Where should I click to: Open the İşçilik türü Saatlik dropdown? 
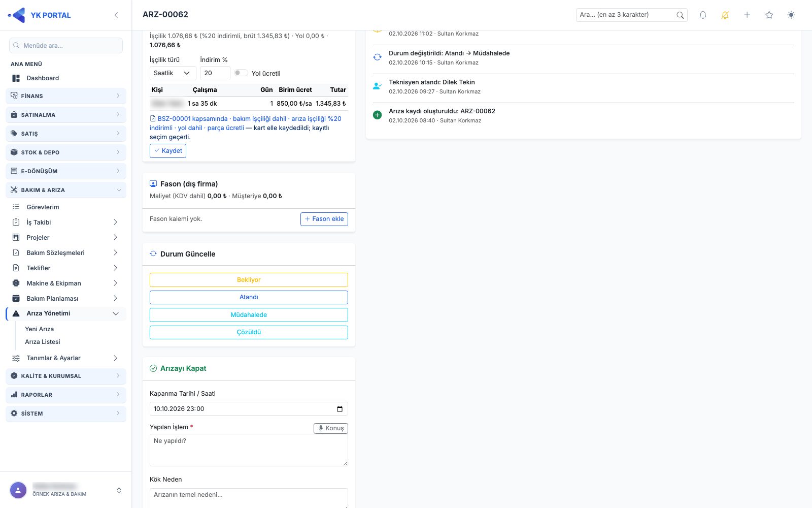pyautogui.click(x=173, y=73)
